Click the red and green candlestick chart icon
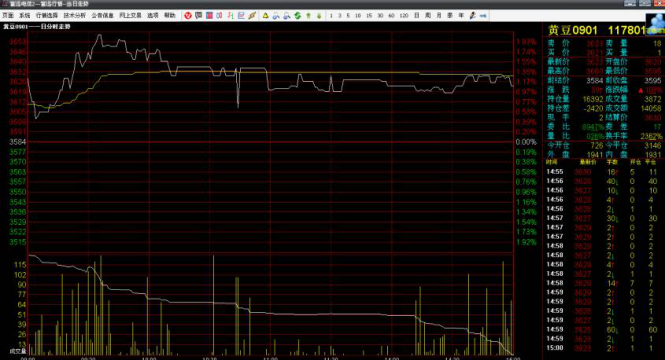 (x=230, y=16)
